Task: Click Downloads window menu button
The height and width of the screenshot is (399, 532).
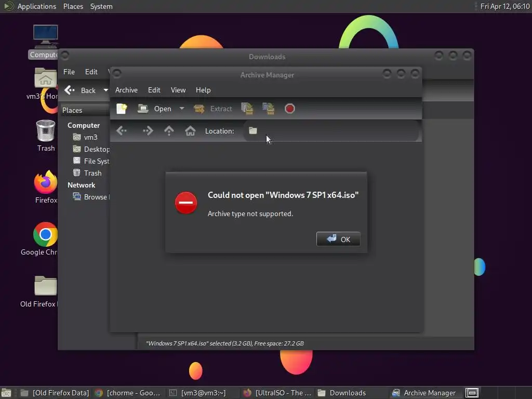Action: pyautogui.click(x=65, y=55)
